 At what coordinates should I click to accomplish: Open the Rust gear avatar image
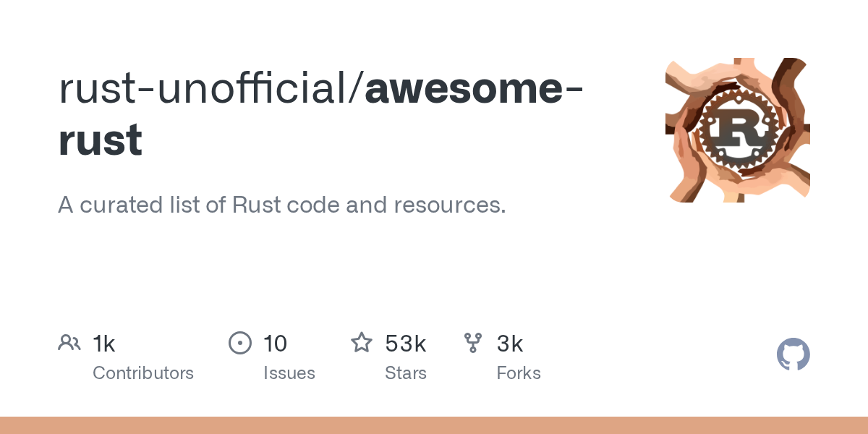pos(737,130)
